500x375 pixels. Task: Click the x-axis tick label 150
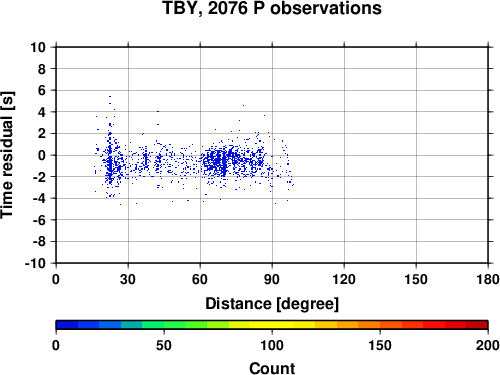(416, 279)
